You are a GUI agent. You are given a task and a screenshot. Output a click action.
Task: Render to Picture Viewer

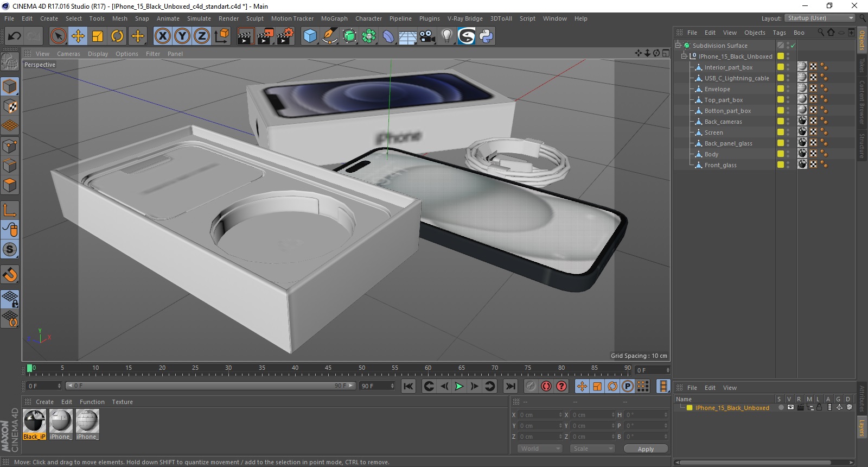click(x=265, y=36)
